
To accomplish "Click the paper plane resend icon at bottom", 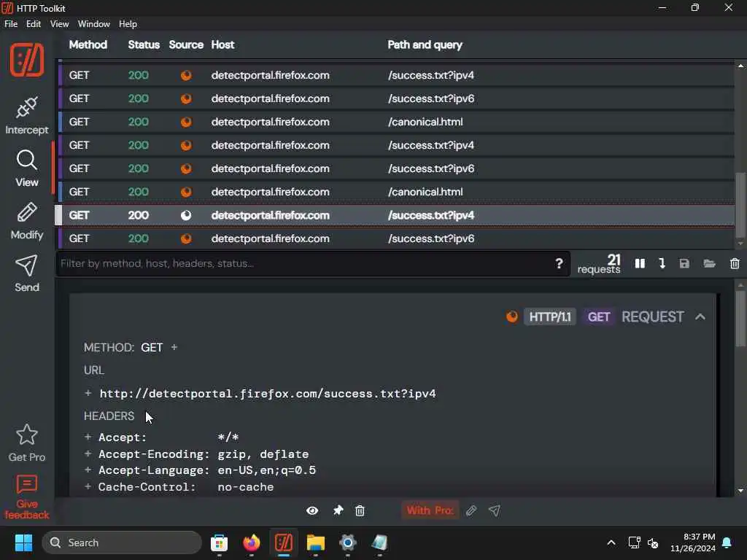I will coord(495,510).
